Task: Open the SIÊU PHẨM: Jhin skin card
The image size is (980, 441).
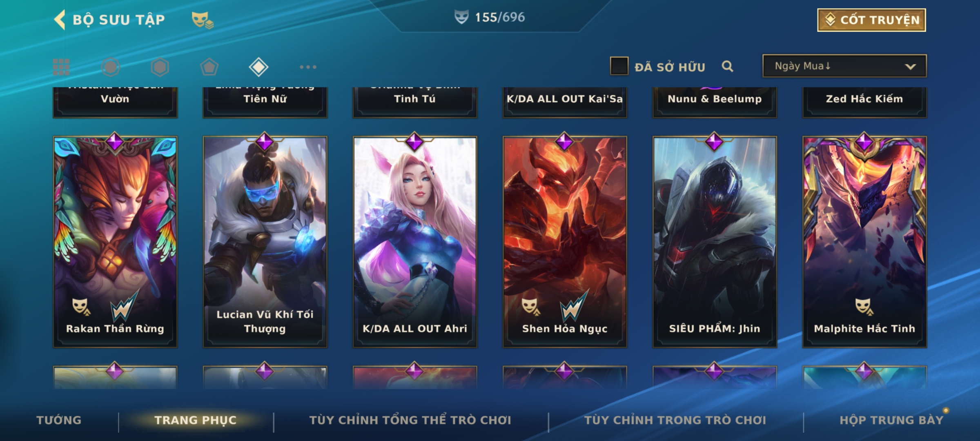Action: pyautogui.click(x=715, y=242)
